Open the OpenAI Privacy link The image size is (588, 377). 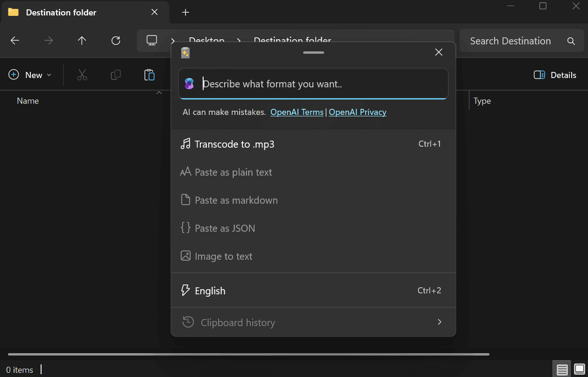[357, 112]
